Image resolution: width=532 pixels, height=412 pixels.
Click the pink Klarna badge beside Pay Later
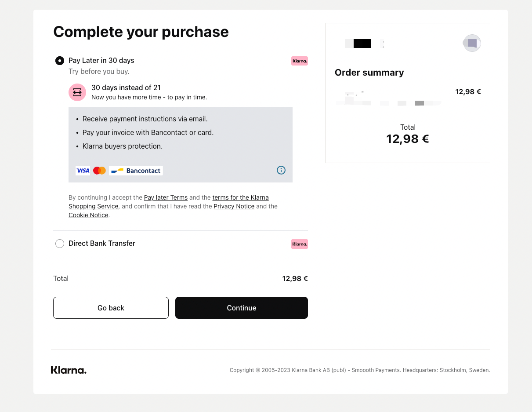[x=299, y=61]
